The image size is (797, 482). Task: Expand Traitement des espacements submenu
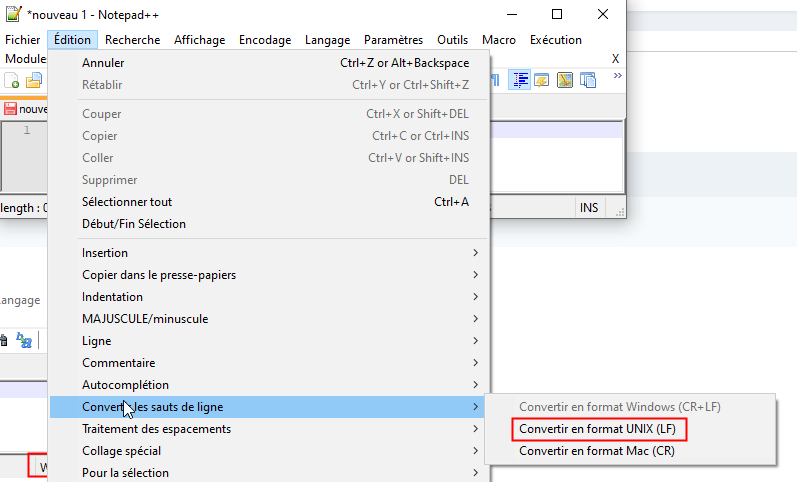click(268, 429)
